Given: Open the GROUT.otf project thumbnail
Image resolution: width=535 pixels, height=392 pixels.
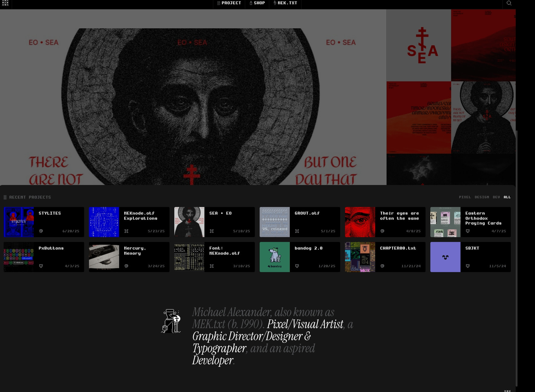Looking at the screenshot, I should [x=275, y=222].
